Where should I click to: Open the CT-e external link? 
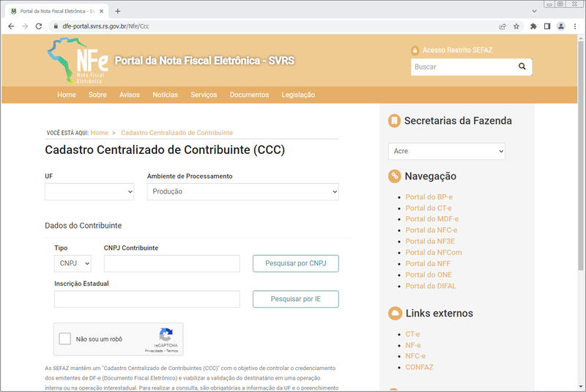pos(412,334)
